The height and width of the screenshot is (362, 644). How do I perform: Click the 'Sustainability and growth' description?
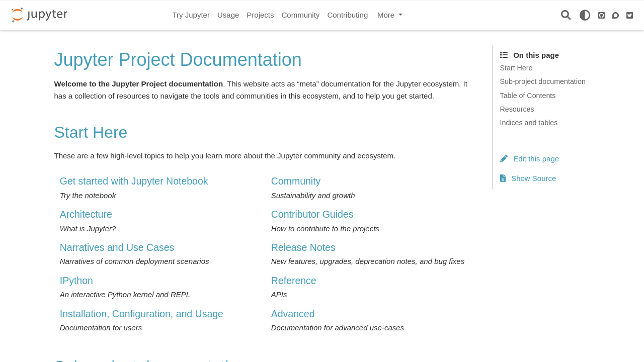click(x=313, y=196)
